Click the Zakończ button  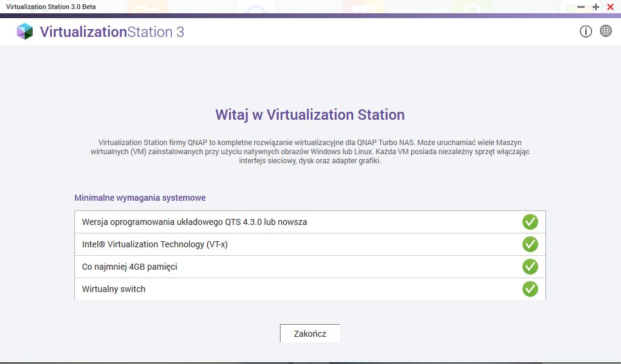click(x=310, y=334)
